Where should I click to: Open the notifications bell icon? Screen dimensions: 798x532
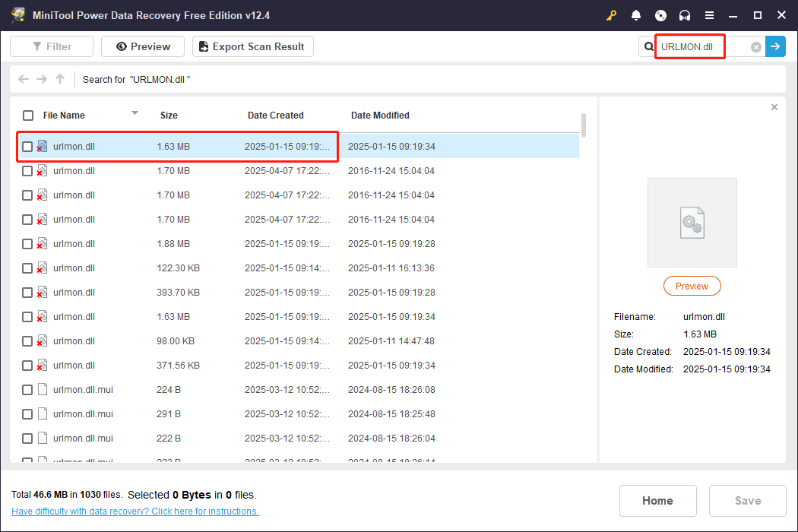(x=636, y=15)
